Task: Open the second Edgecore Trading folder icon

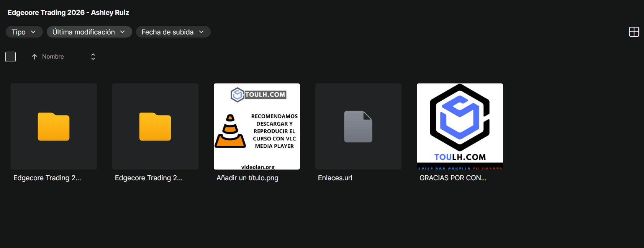Action: point(155,127)
